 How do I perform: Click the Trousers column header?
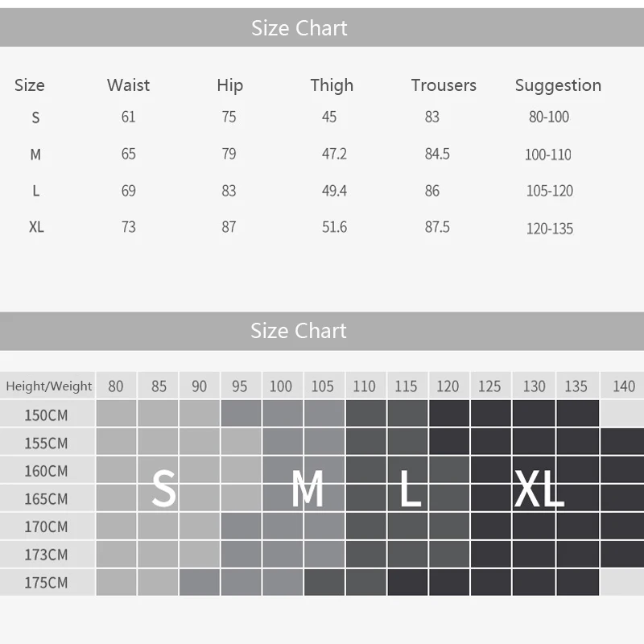pos(444,85)
